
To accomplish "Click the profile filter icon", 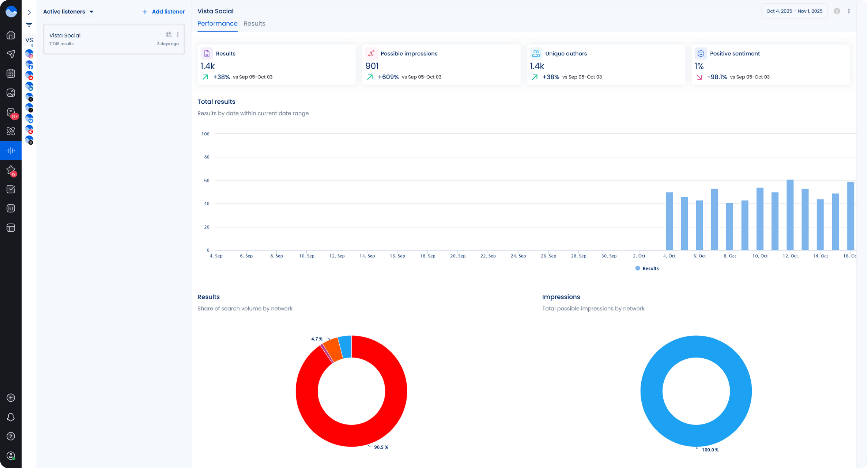I will click(x=29, y=25).
